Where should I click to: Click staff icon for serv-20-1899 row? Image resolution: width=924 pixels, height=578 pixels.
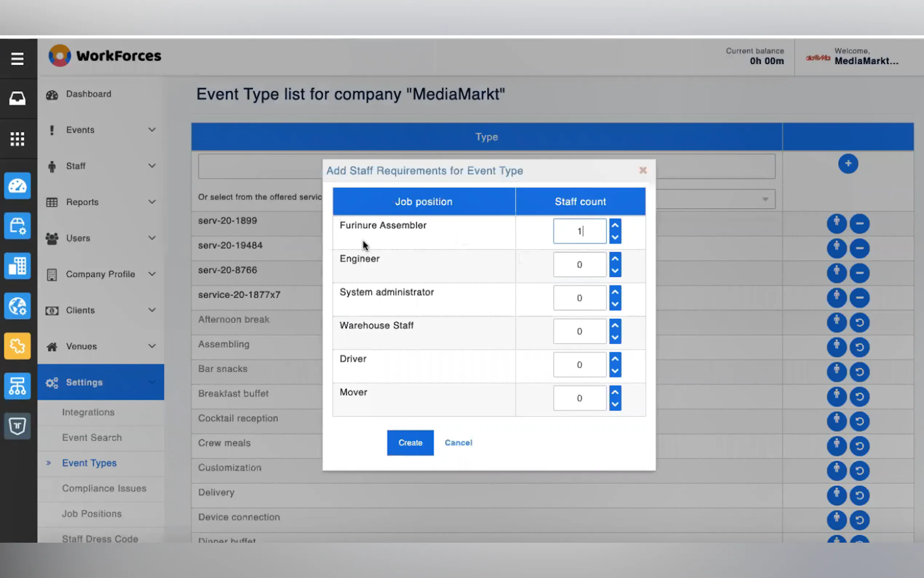coord(836,223)
